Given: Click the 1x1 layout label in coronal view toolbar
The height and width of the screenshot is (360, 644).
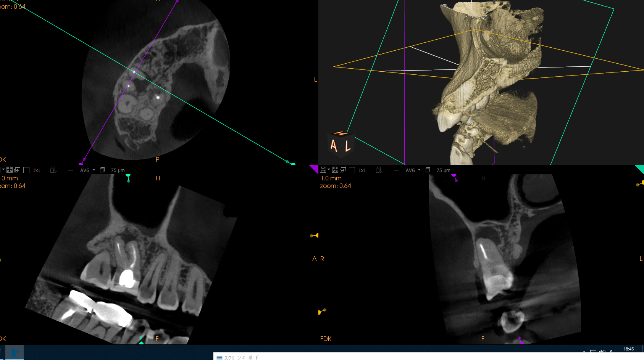Looking at the screenshot, I should [x=362, y=170].
